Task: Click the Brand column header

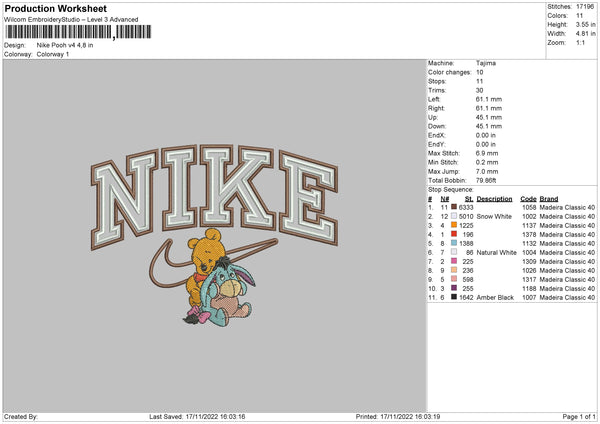Action: (549, 199)
